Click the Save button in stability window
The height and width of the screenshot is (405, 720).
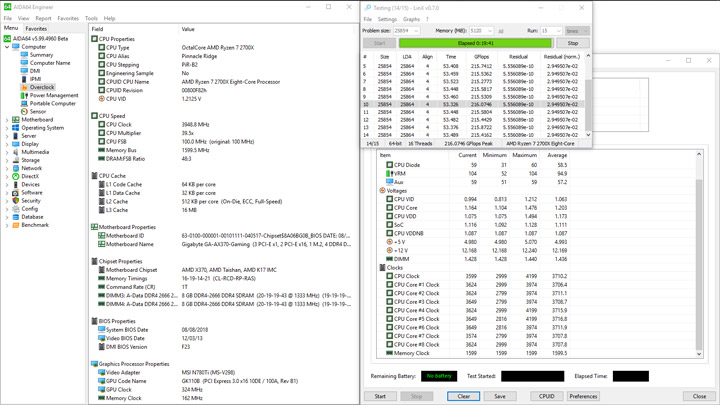coord(500,396)
